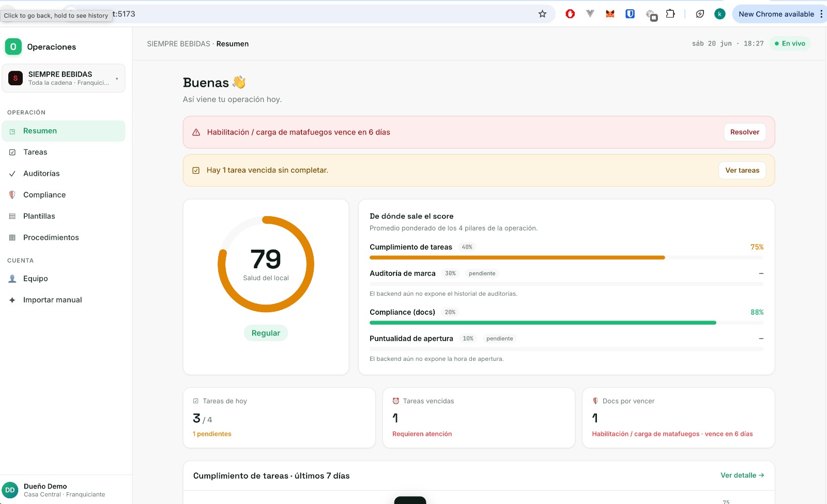This screenshot has width=827, height=504.
Task: Click the SIEMPRE BEBIDAS breadcrumb
Action: 178,44
